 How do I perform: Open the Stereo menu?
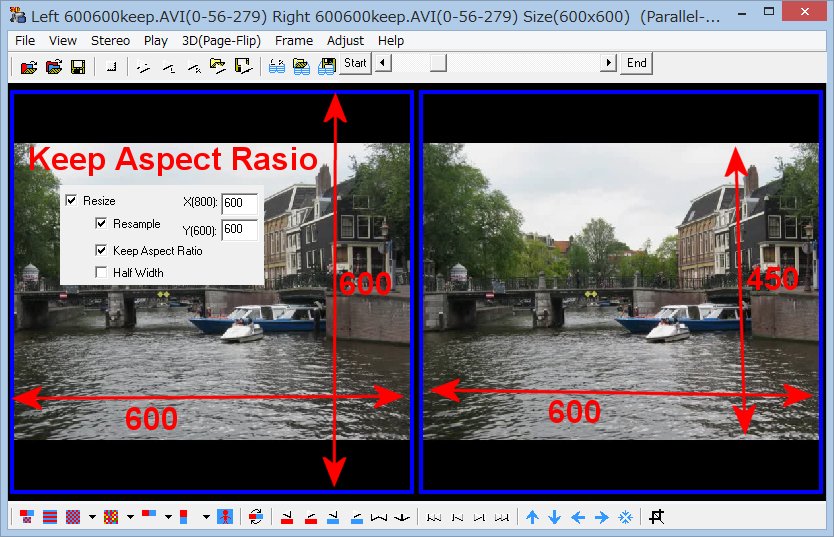click(x=110, y=40)
